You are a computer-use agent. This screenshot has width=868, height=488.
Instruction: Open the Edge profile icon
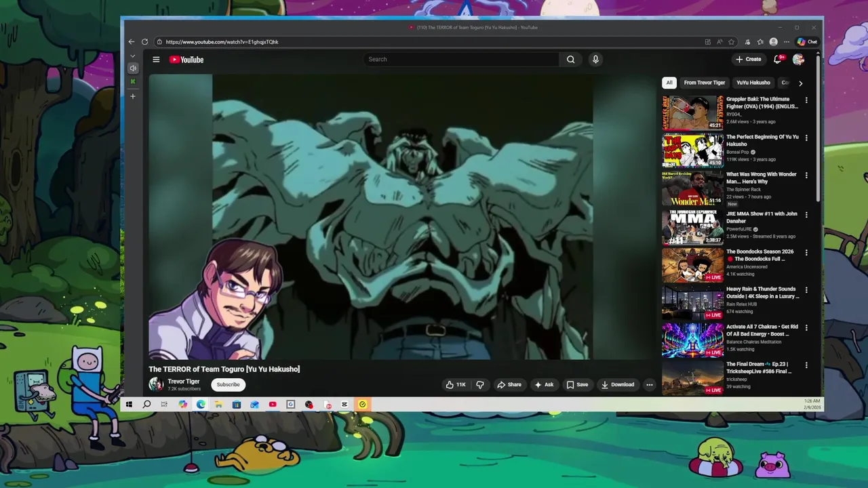(x=773, y=42)
